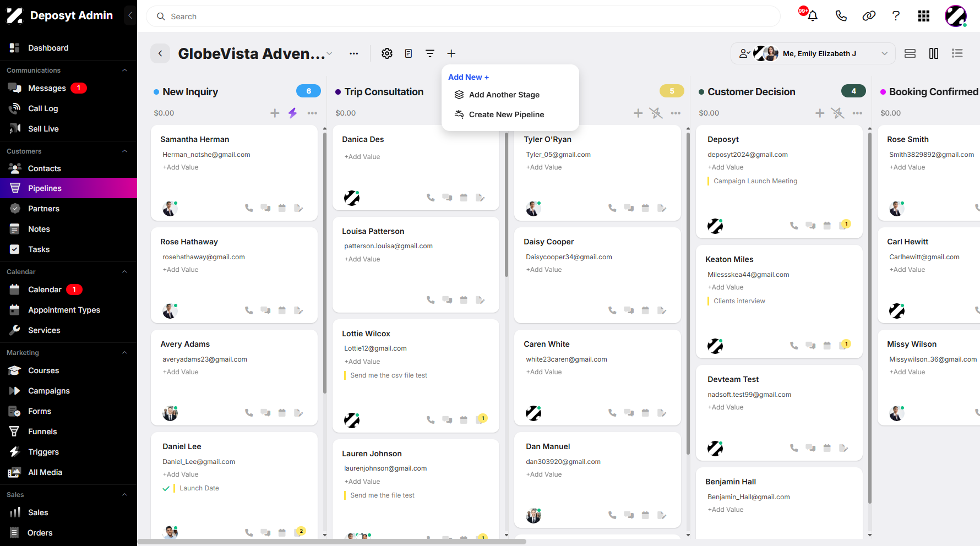This screenshot has height=546, width=980.
Task: Click the phone dialer icon in top bar
Action: tap(841, 16)
